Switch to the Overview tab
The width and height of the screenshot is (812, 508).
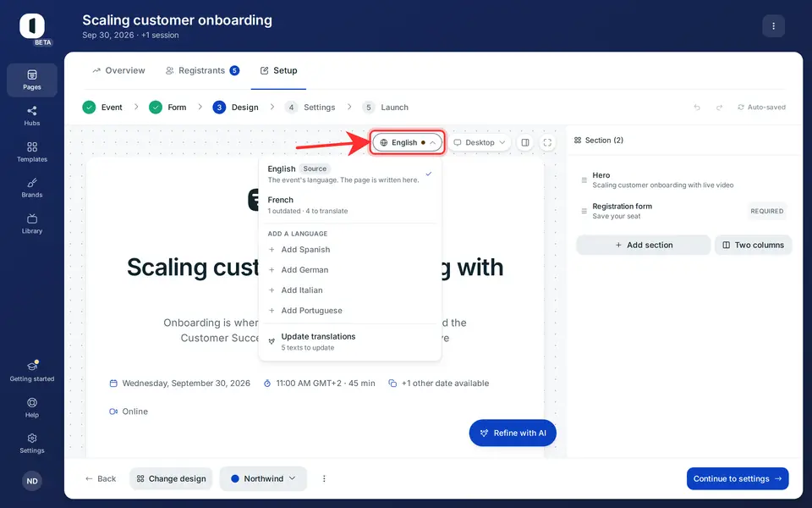(x=118, y=70)
